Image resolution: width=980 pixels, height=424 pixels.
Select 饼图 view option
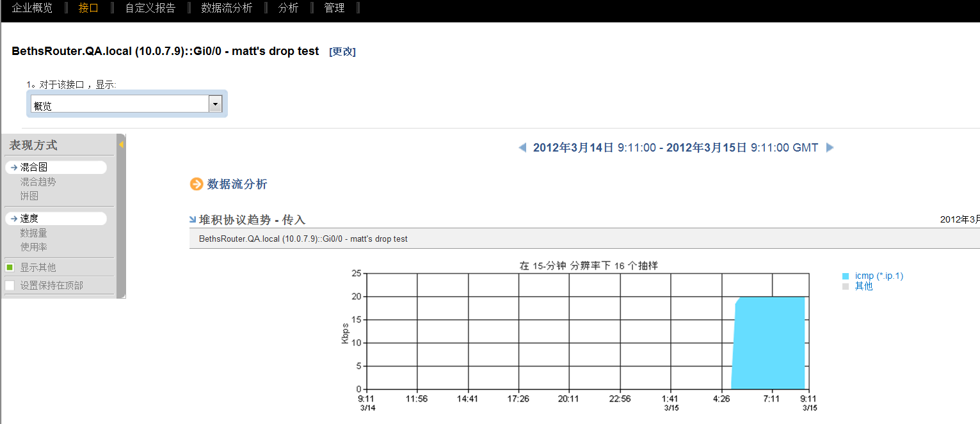[29, 196]
